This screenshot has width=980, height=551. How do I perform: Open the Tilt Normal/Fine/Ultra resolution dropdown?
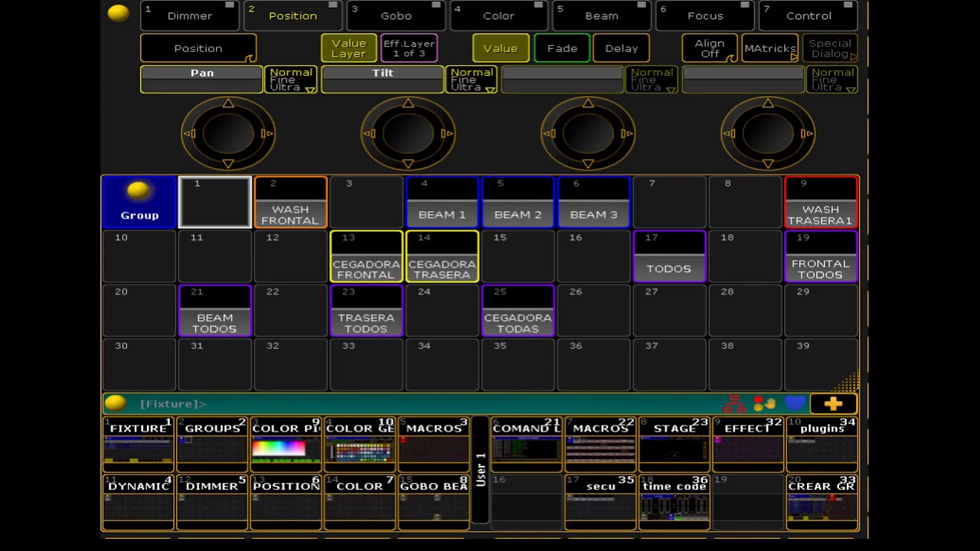coord(472,80)
